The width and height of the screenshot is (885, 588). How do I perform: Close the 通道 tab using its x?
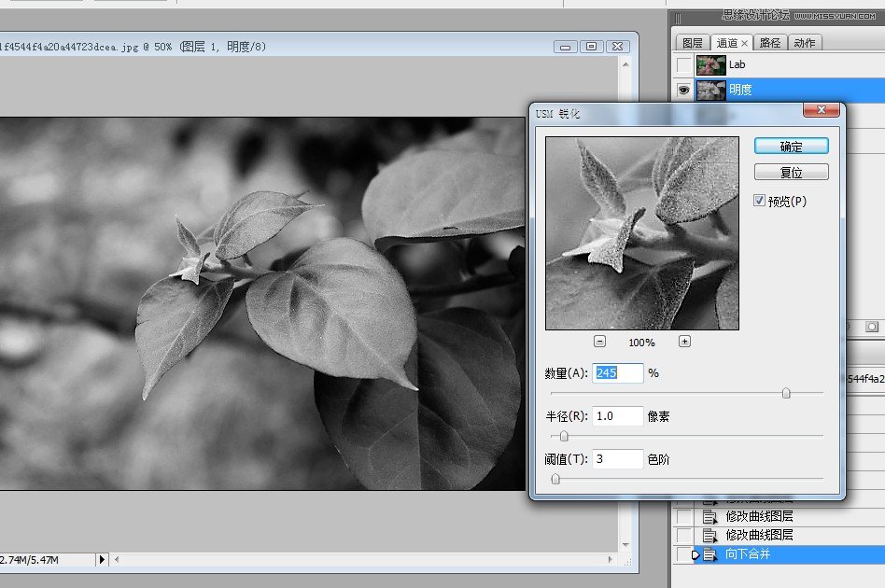click(x=744, y=44)
